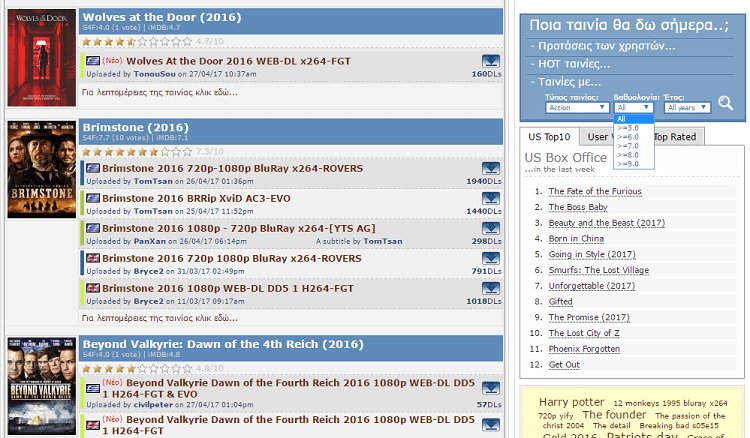Image resolution: width=750 pixels, height=438 pixels.
Task: Click Greek flag beside Wolves At the Door subtitle
Action: (x=93, y=61)
